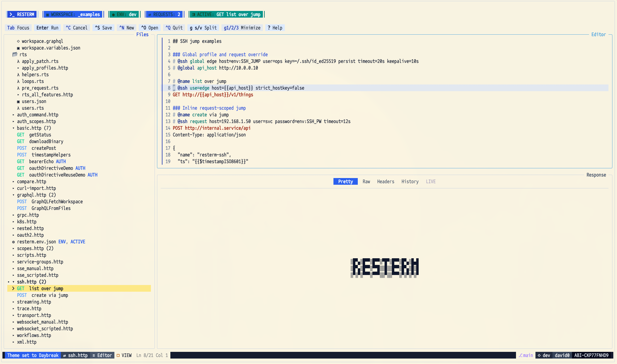Click the ^O Open shortcut button
The image size is (617, 364).
[x=150, y=28]
